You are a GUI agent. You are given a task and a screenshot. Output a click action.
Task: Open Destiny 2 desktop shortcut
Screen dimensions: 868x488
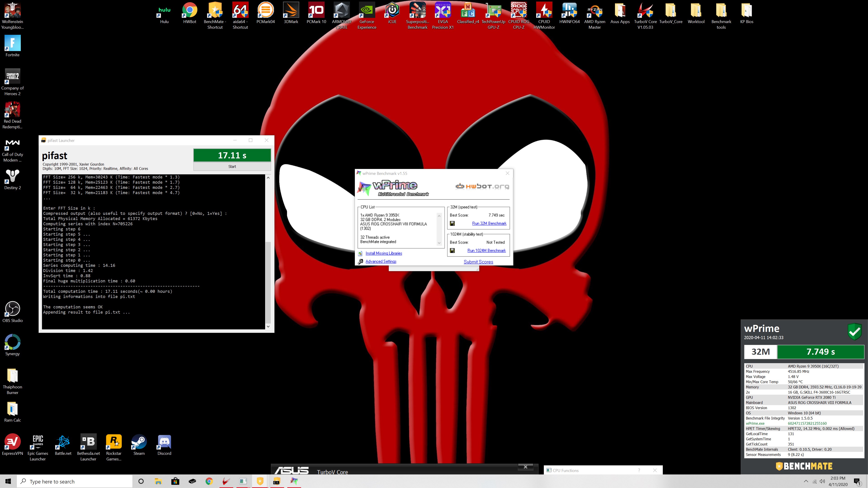[12, 179]
